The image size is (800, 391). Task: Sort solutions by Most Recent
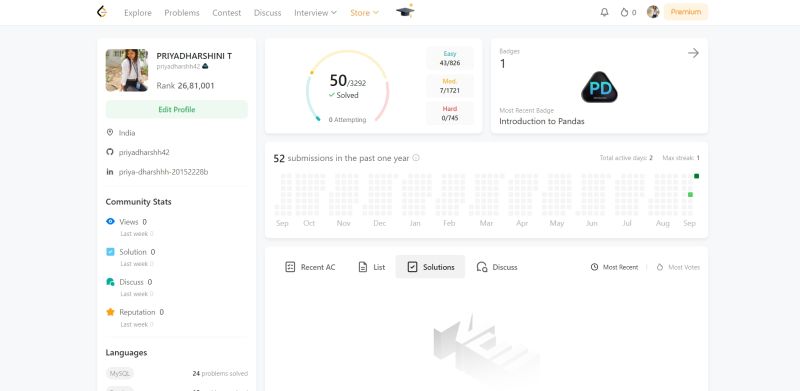tap(614, 267)
